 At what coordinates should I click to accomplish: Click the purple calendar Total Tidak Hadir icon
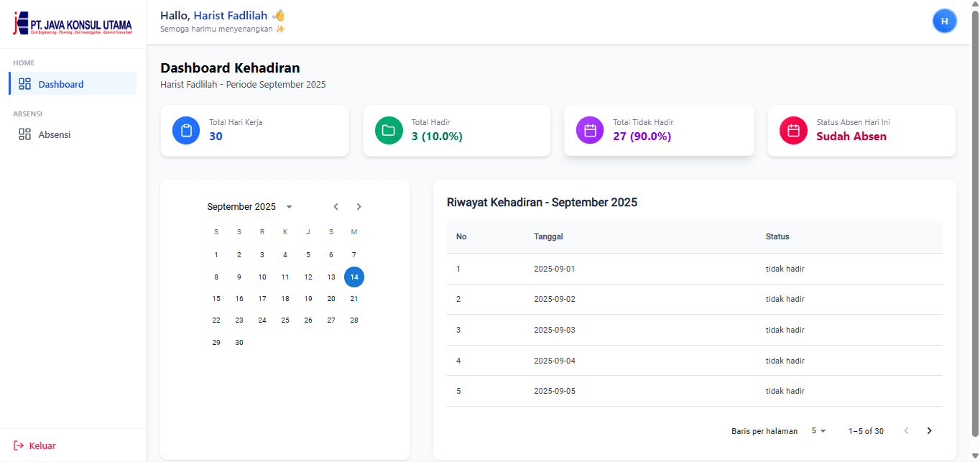pyautogui.click(x=590, y=131)
